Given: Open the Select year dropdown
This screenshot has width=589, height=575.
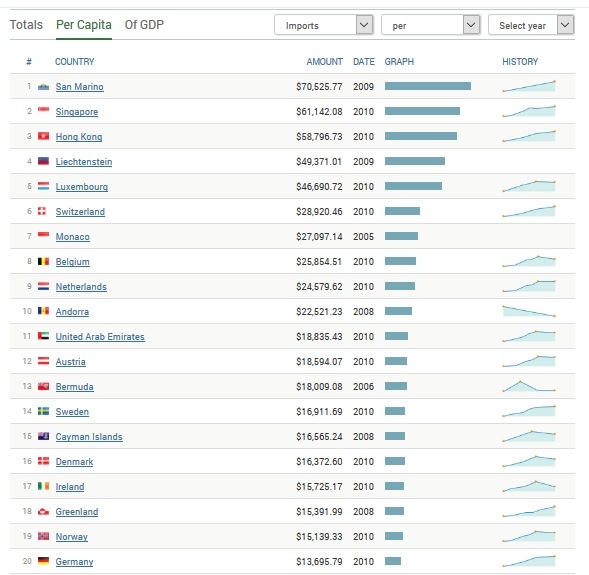Looking at the screenshot, I should [531, 25].
